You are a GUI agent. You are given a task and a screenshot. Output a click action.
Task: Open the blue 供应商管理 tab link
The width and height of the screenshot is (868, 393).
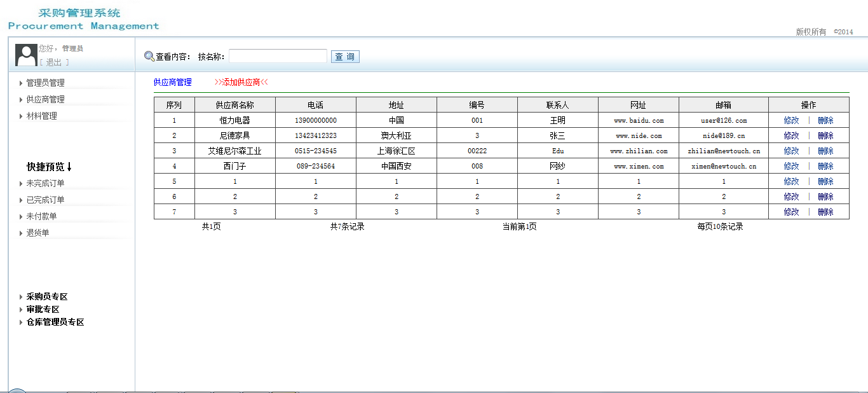tap(173, 82)
